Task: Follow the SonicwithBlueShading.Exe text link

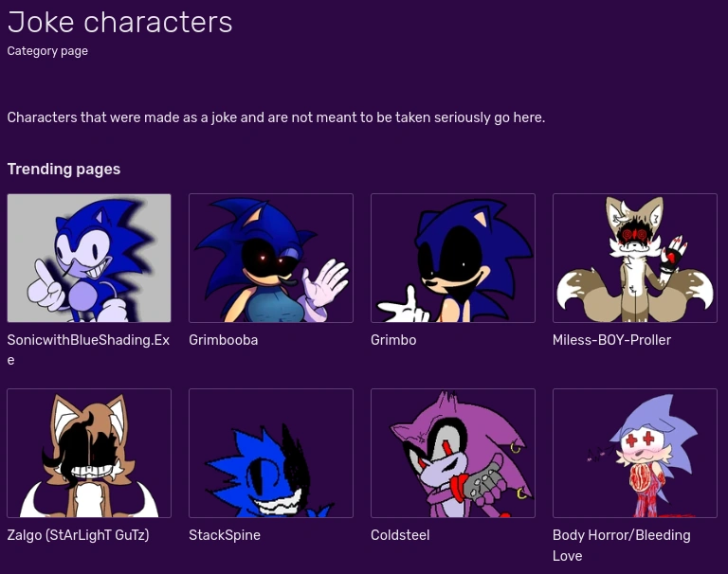Action: 88,340
